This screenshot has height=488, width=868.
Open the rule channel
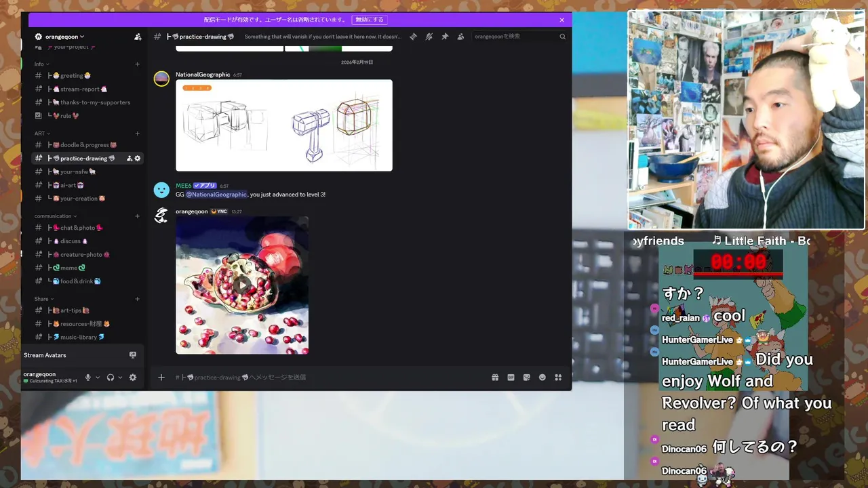tap(87, 116)
